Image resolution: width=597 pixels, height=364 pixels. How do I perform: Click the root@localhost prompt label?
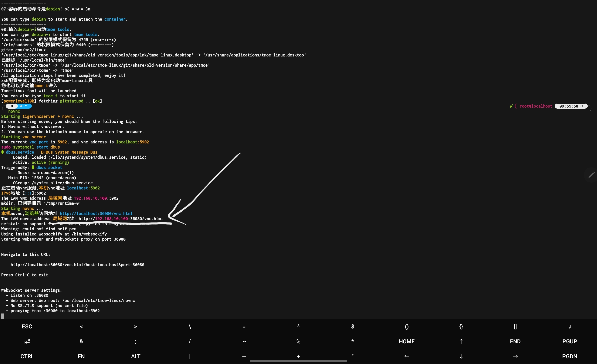coord(536,106)
